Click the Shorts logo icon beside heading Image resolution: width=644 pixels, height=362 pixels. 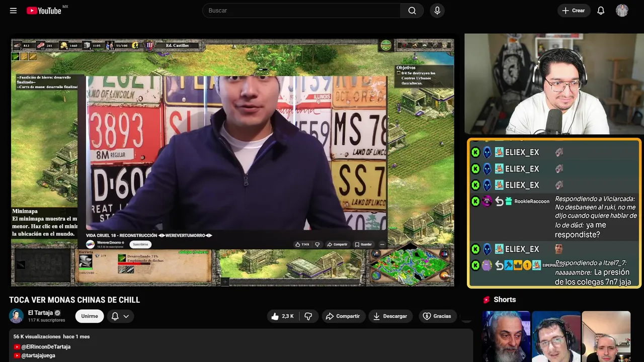487,300
